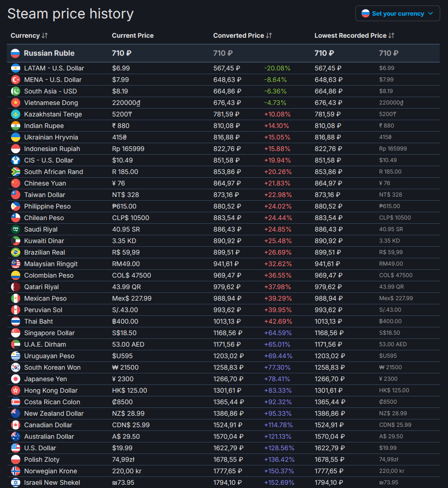Click the Kuwaiti Dinar flag icon
448x488 pixels.
tap(16, 241)
